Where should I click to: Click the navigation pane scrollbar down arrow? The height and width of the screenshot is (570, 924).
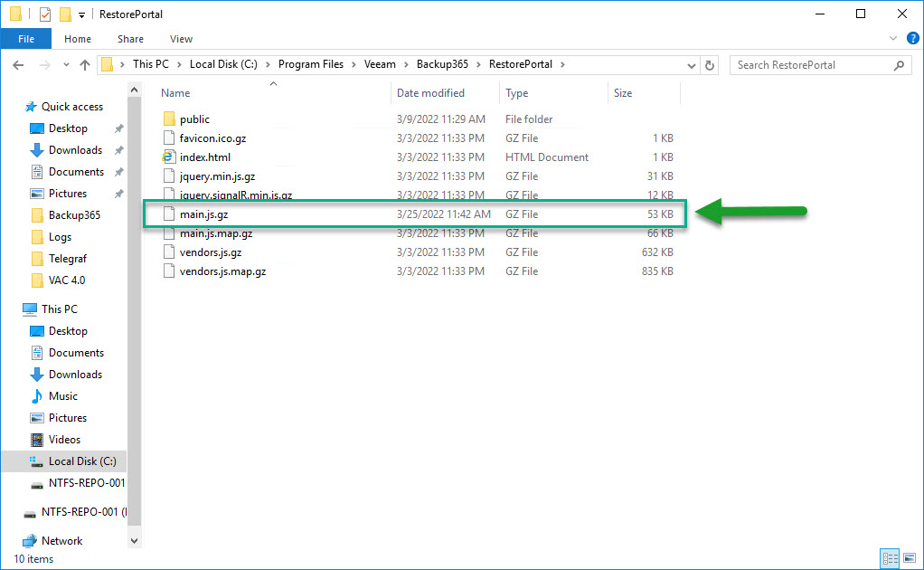pos(135,540)
